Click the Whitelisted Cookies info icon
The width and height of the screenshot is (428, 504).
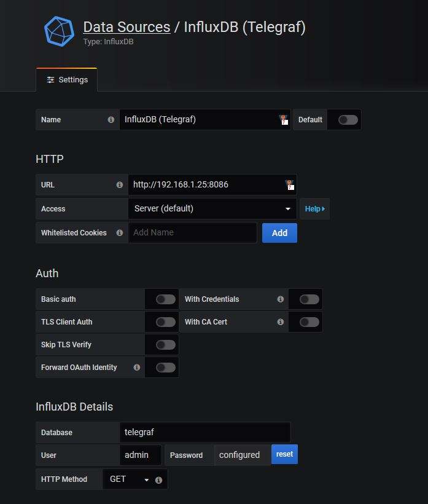pos(120,233)
